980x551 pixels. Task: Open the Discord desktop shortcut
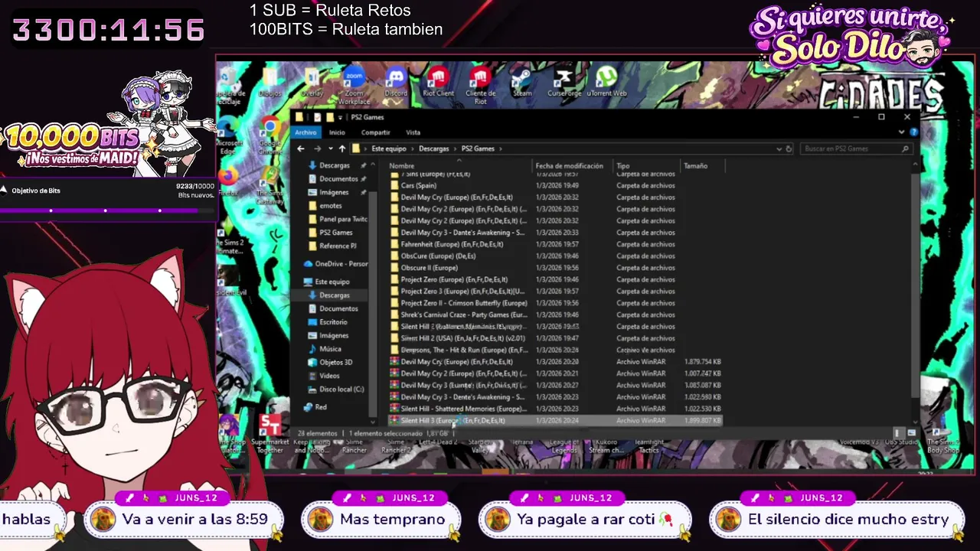point(396,82)
